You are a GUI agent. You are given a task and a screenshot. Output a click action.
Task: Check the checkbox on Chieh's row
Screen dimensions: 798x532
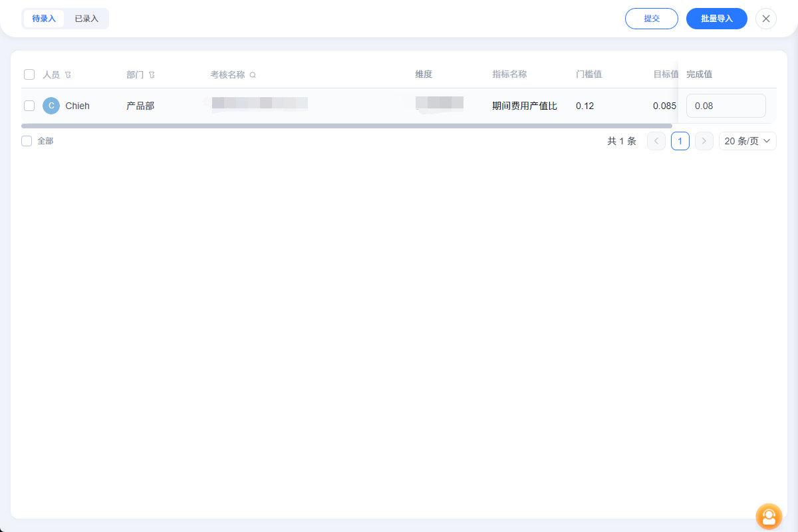pos(29,106)
